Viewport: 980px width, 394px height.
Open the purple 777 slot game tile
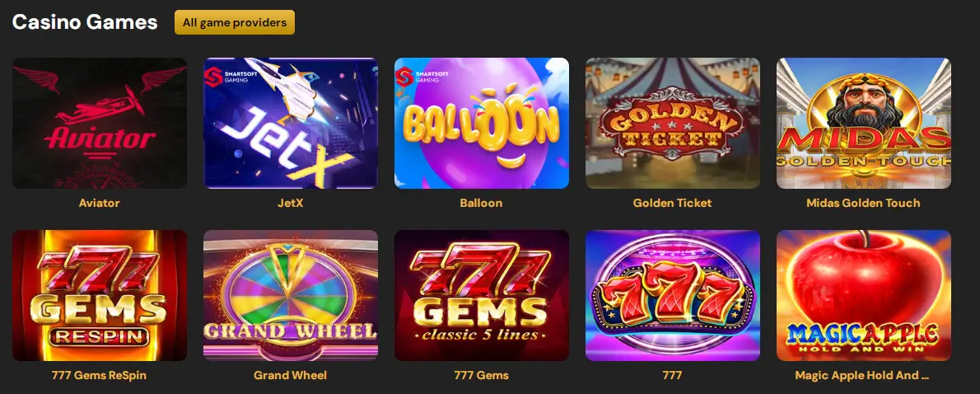tap(673, 295)
